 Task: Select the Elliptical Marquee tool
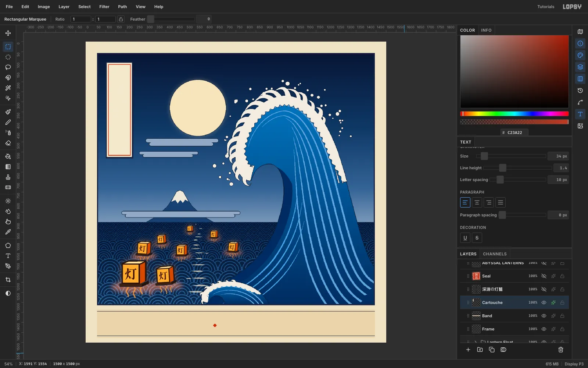(x=8, y=57)
